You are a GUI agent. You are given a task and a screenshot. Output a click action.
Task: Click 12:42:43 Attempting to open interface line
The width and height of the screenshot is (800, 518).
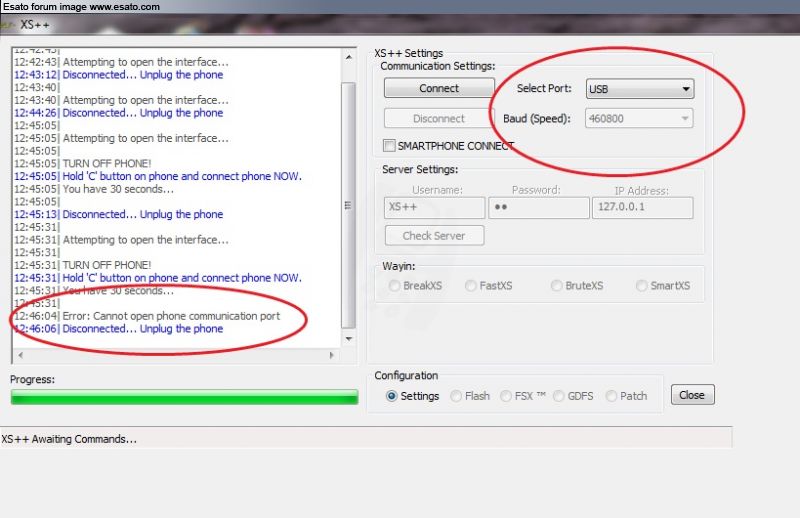click(121, 62)
